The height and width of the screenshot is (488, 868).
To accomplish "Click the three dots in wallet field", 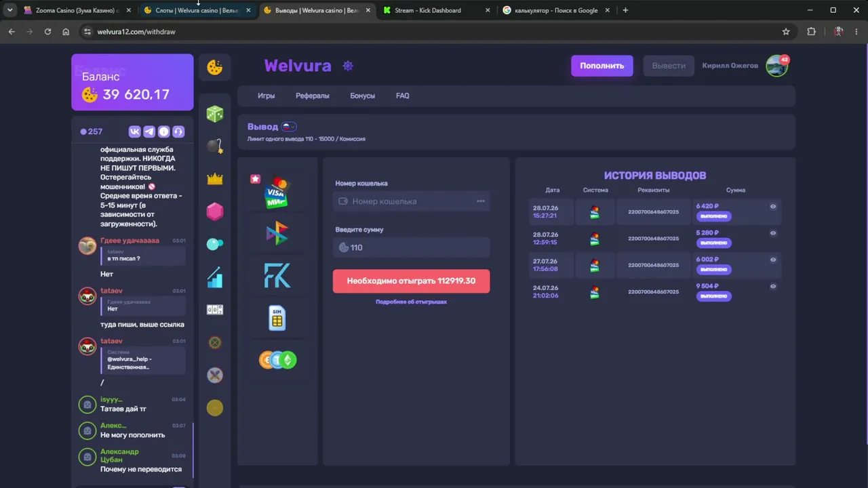I will [x=481, y=201].
